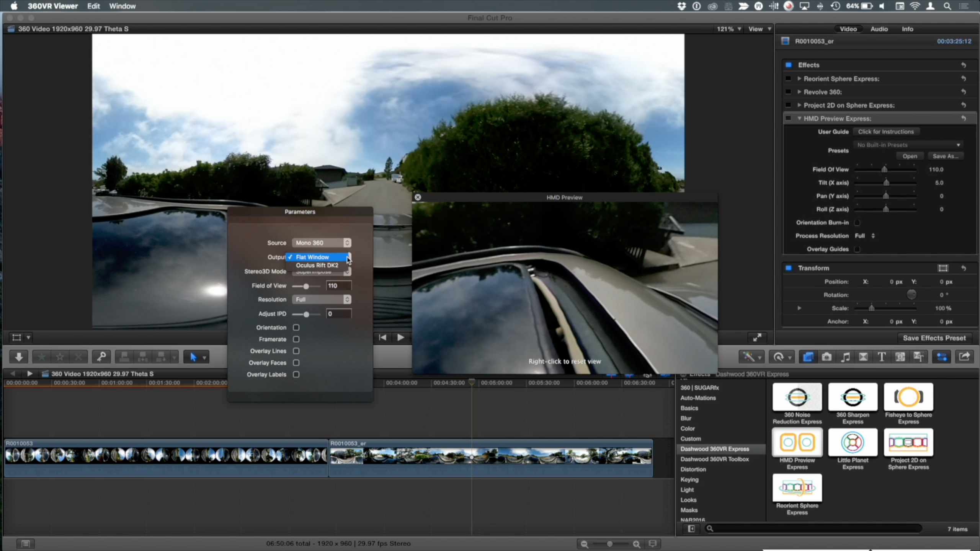980x551 pixels.
Task: Reset the Transform parameters arrow
Action: click(964, 268)
